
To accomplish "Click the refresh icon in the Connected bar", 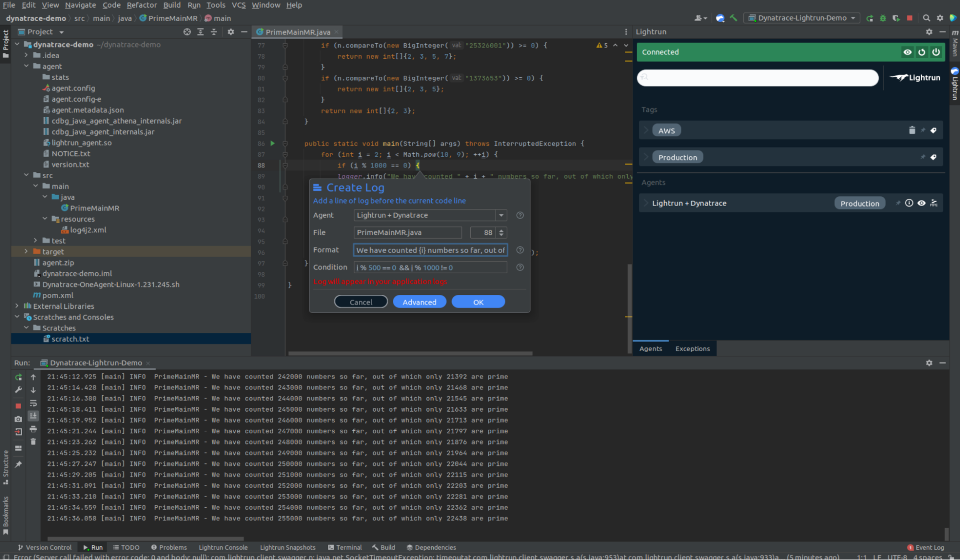I will 922,52.
